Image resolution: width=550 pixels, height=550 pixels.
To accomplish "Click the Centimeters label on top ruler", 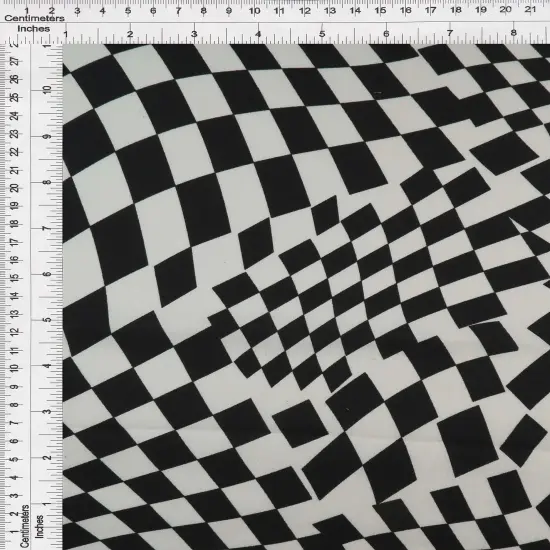I will [x=34, y=18].
